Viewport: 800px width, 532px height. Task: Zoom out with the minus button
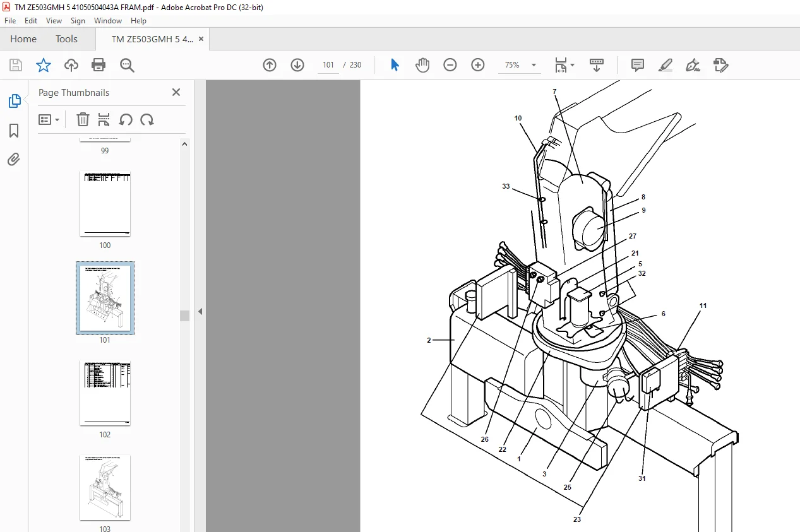(x=450, y=65)
